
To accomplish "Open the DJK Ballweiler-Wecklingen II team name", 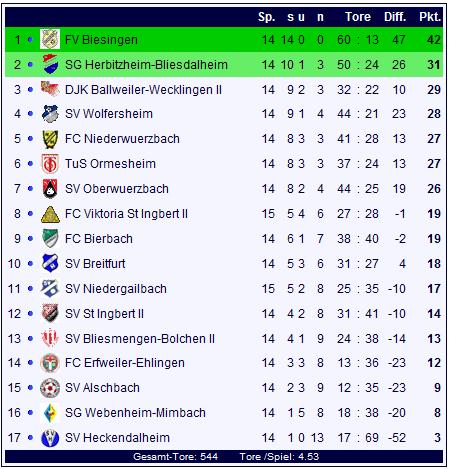I will (143, 90).
